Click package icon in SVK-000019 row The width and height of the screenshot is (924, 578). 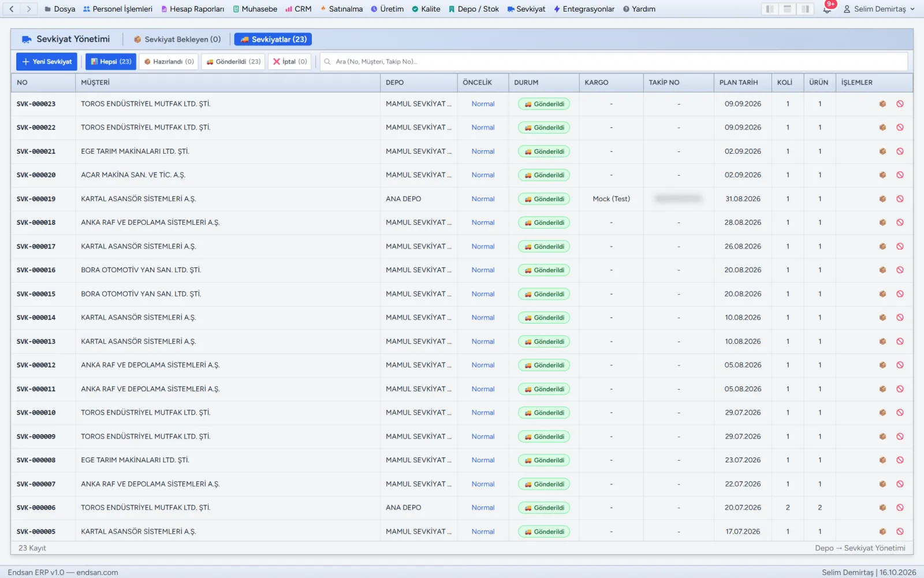coord(882,199)
